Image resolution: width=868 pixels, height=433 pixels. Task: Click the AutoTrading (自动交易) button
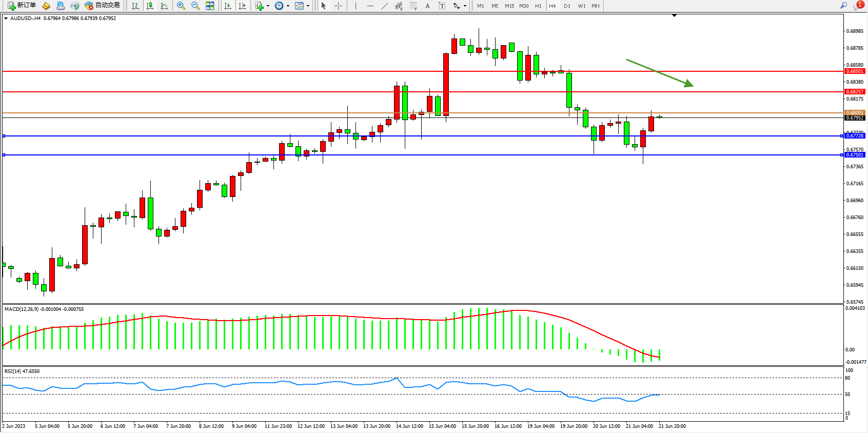click(x=102, y=6)
